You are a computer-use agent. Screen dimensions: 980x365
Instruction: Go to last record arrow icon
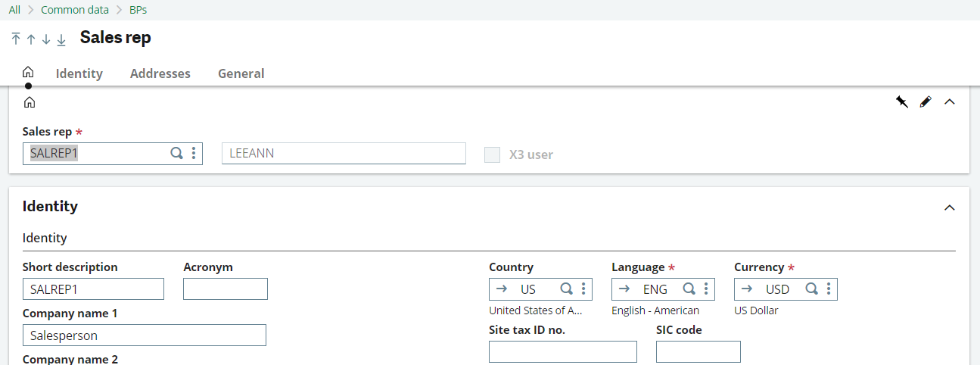coord(61,39)
